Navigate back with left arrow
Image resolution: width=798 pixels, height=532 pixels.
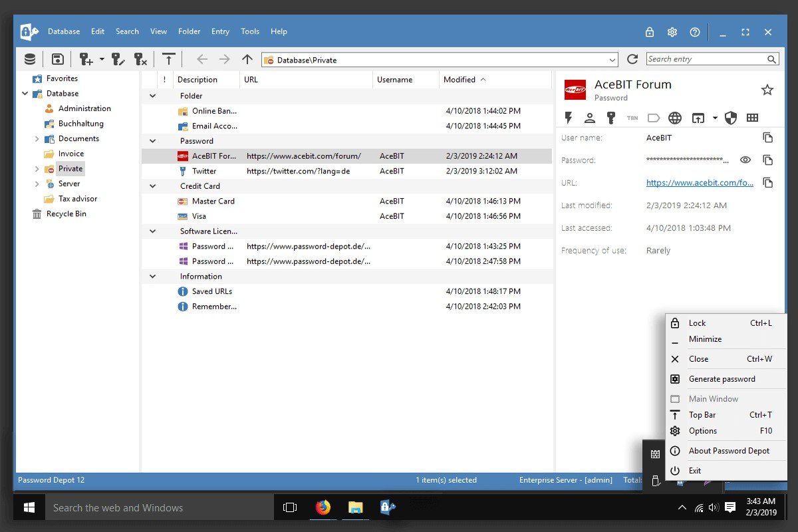pos(202,59)
